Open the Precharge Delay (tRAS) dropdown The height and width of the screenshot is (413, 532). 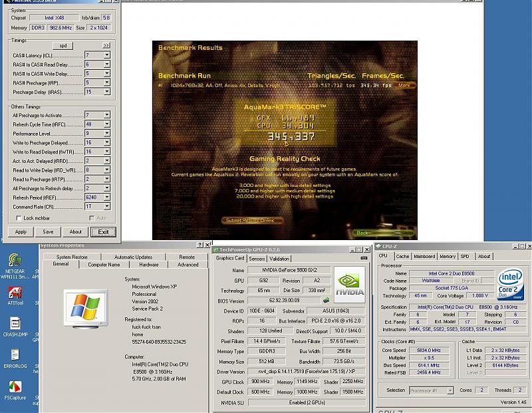click(x=107, y=92)
